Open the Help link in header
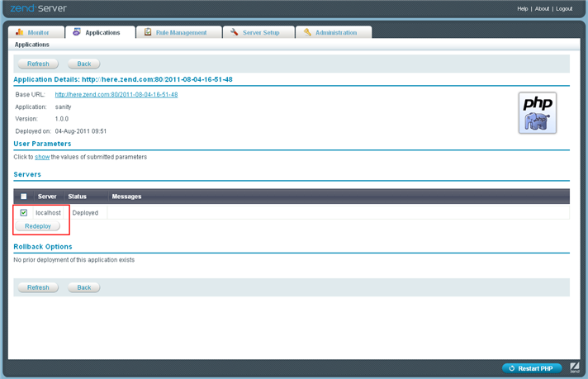The image size is (588, 379). [523, 8]
